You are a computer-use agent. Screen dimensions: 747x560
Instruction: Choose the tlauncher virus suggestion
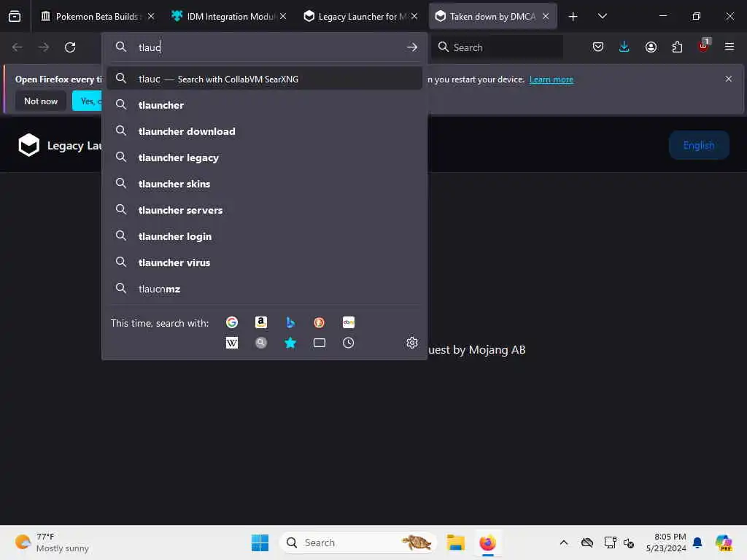coord(264,262)
